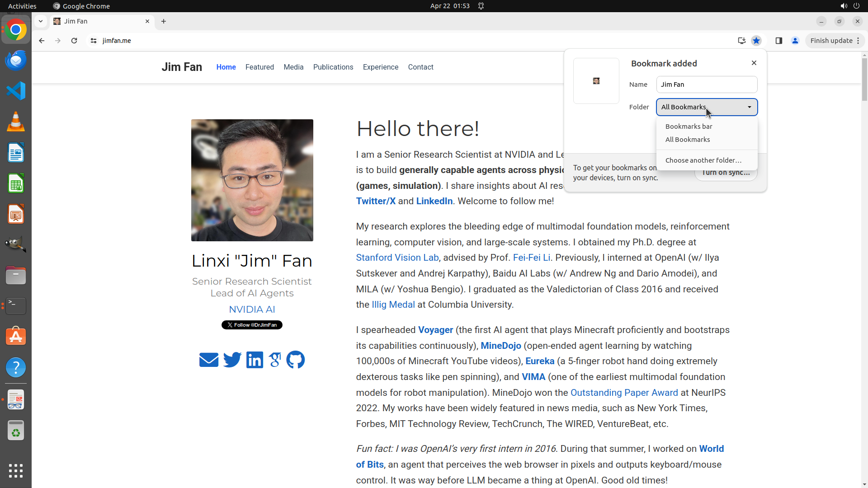Click the install app icon in address bar
Viewport: 868px width, 488px height.
pyautogui.click(x=741, y=41)
